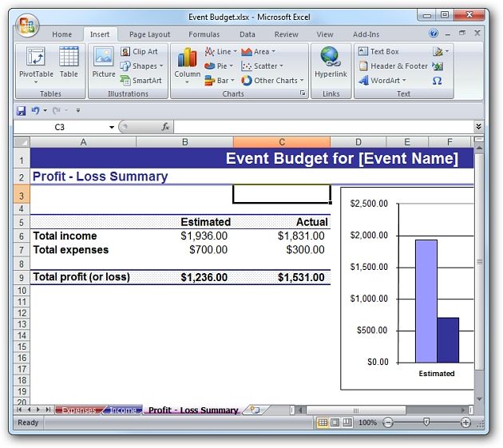Switch to the Expenses sheet tab
The image size is (503, 448).
pyautogui.click(x=78, y=410)
